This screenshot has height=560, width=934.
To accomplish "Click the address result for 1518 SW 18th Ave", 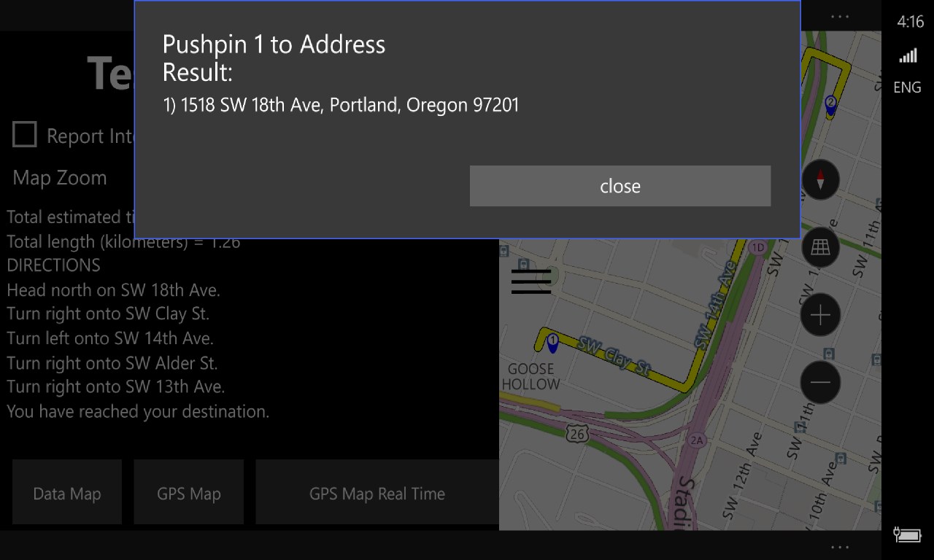I will pyautogui.click(x=340, y=105).
